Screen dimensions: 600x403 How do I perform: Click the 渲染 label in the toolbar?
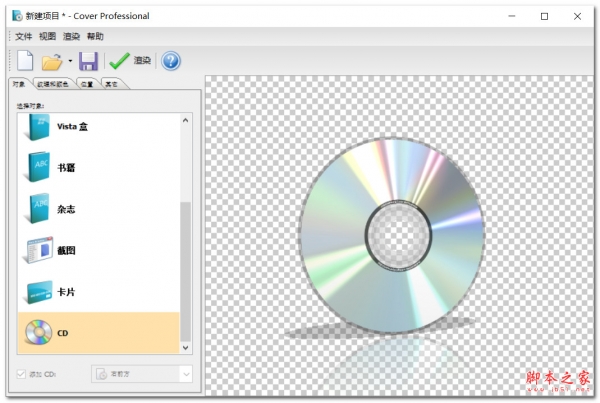pyautogui.click(x=142, y=60)
